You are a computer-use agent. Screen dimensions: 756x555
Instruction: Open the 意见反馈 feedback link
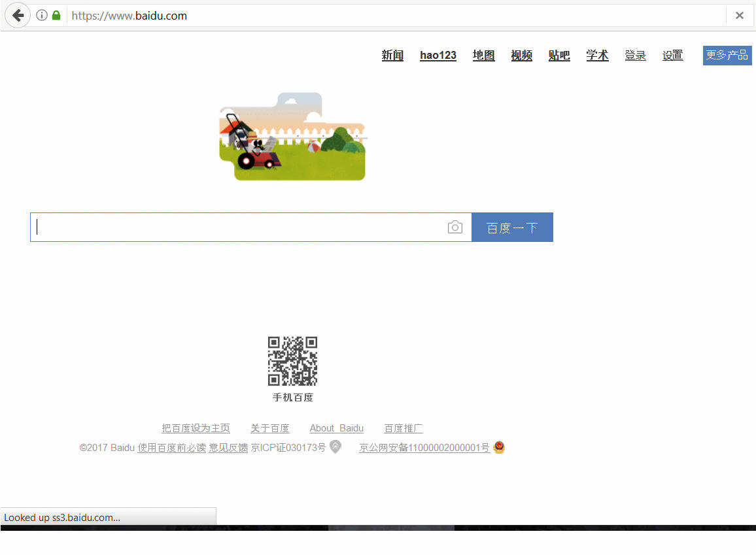pyautogui.click(x=228, y=448)
